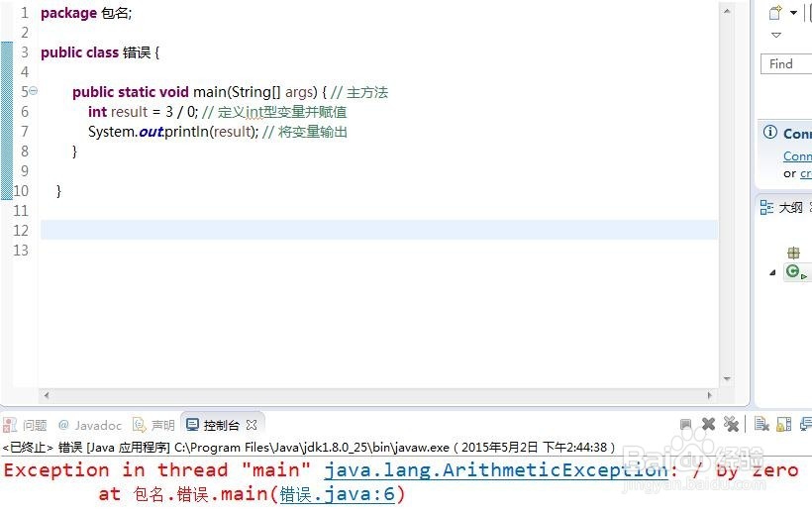
Task: Click editor scroll down arrow
Action: pyautogui.click(x=727, y=379)
